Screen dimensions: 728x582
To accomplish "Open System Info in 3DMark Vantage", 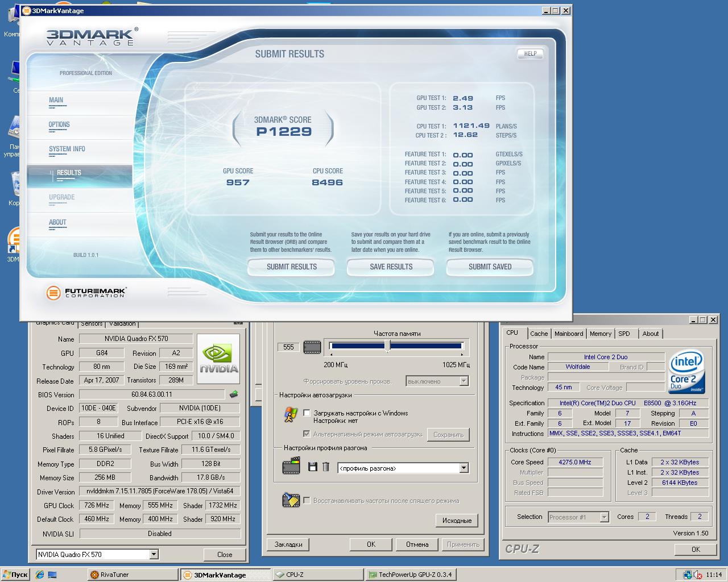I will coord(67,149).
